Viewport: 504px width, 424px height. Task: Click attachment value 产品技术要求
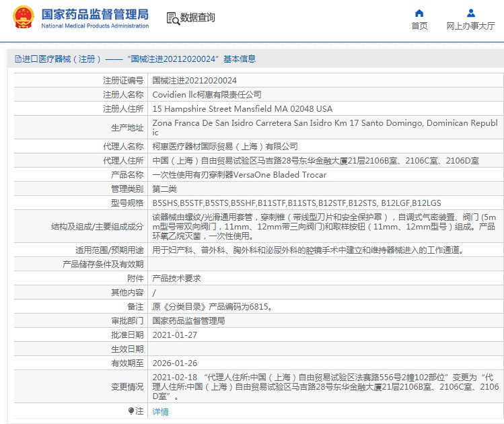176,279
